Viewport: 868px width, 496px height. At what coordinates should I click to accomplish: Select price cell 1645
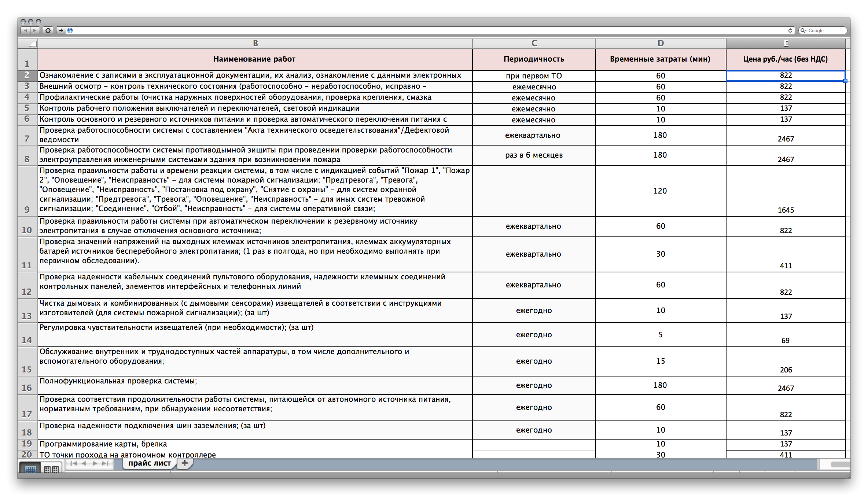pyautogui.click(x=786, y=191)
